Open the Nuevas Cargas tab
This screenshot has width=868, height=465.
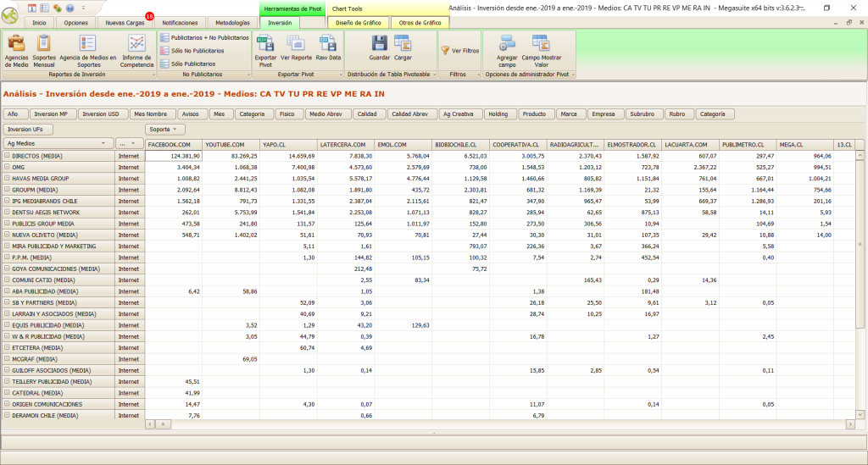click(x=125, y=23)
